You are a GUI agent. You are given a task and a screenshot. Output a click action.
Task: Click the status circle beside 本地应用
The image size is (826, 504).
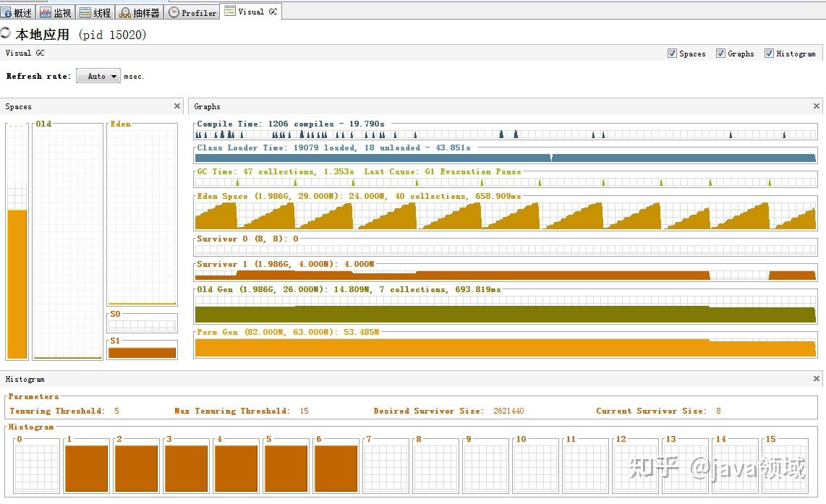pyautogui.click(x=5, y=32)
